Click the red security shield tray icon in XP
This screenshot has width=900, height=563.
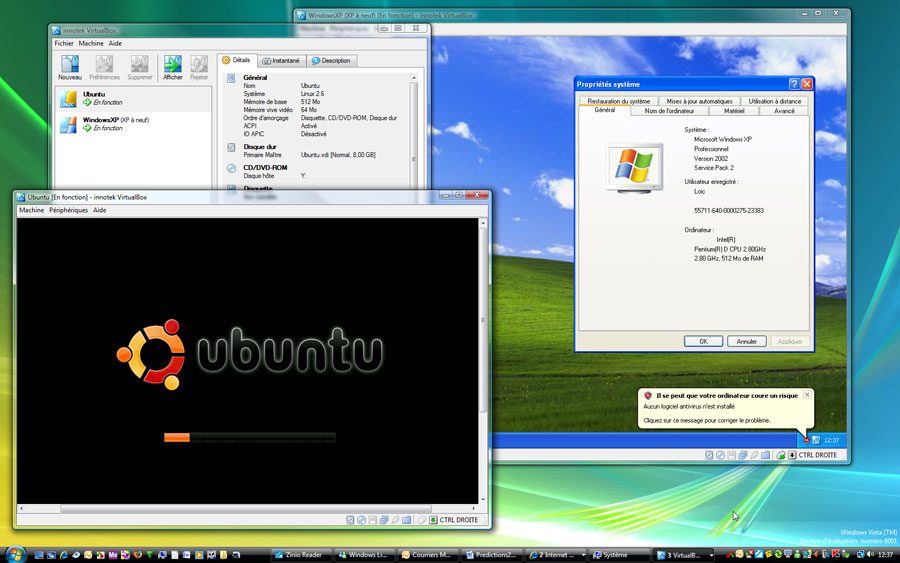coord(805,440)
